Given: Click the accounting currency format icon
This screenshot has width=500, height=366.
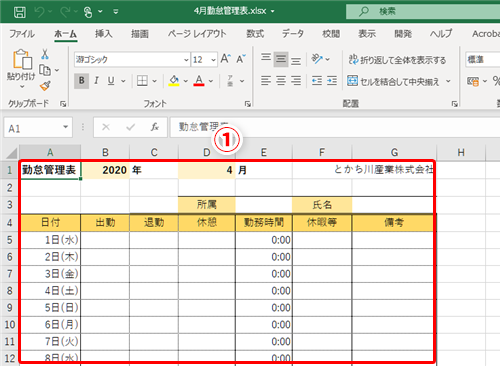Looking at the screenshot, I should pos(473,81).
